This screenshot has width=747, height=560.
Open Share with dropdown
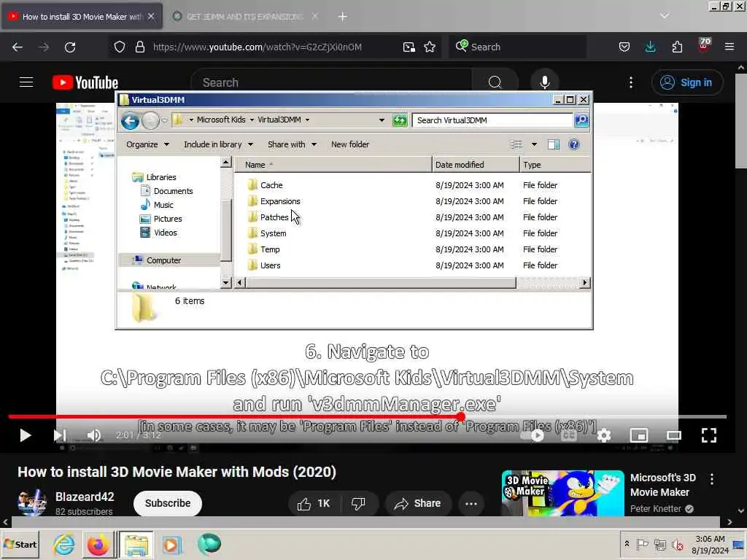tap(292, 144)
